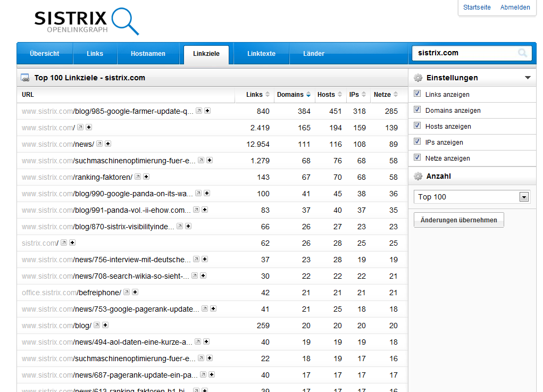Screen dimensions: 543x392
Task: Click plus icon for office.sistrix.com/befreiphone/ row
Action: click(135, 293)
